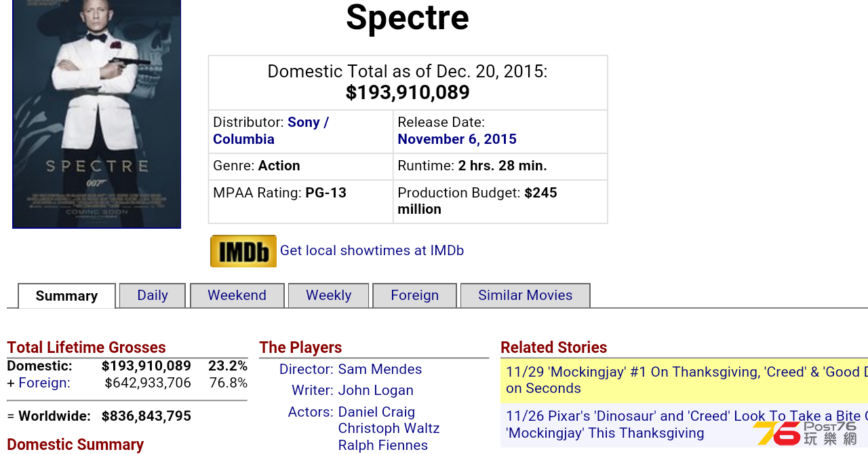The image size is (868, 454).
Task: Click director Sam Mendes link
Action: [x=380, y=369]
